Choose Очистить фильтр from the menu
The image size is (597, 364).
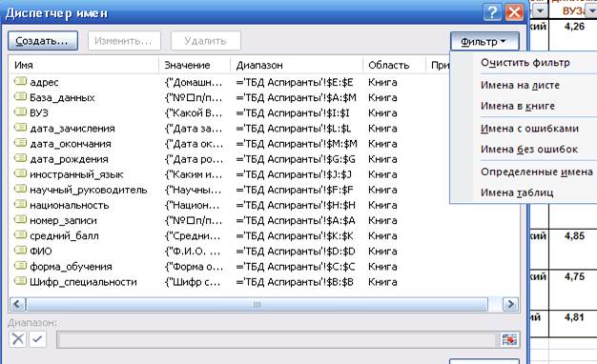coord(525,63)
